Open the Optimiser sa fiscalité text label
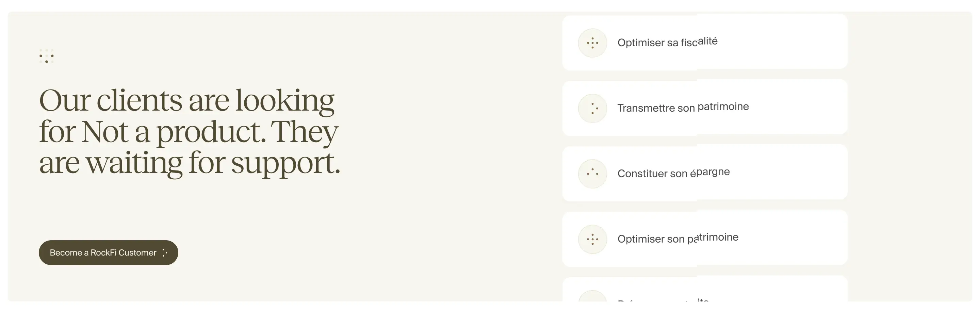The width and height of the screenshot is (980, 311). pyautogui.click(x=667, y=42)
